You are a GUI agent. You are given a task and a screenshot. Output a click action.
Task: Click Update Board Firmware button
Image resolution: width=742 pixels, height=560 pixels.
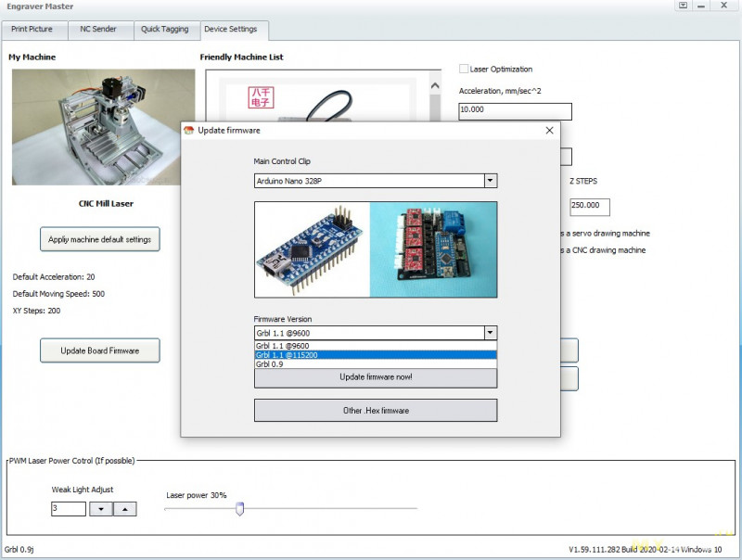click(100, 350)
